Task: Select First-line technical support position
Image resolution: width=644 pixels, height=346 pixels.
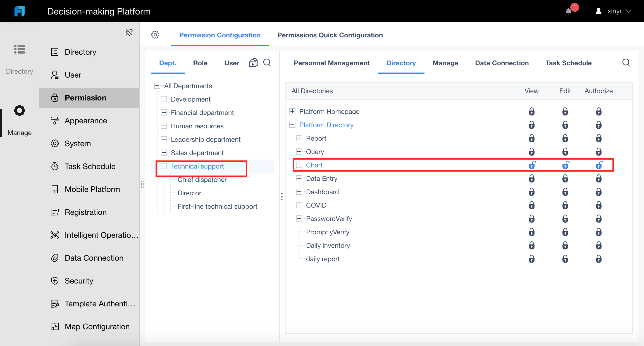Action: point(217,206)
